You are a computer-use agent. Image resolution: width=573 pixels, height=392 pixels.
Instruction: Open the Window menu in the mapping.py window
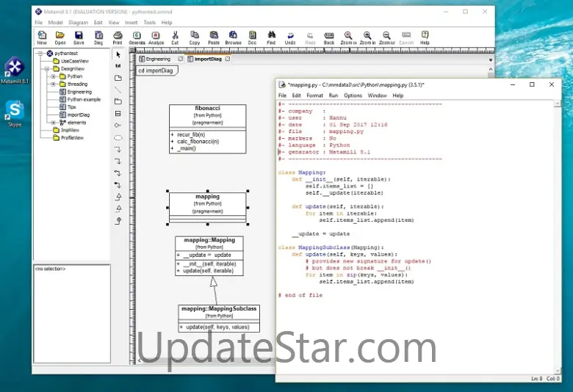[377, 95]
